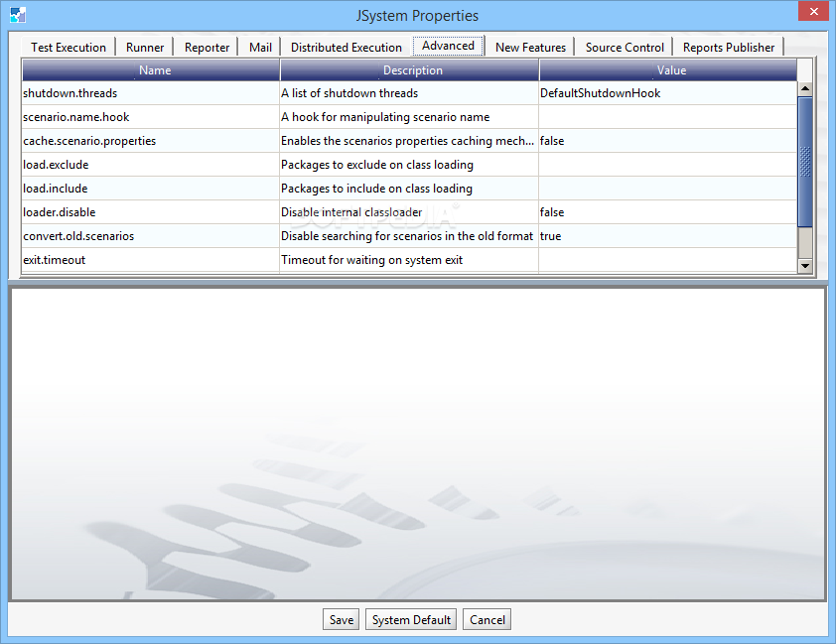Click the Description column header

coord(409,70)
